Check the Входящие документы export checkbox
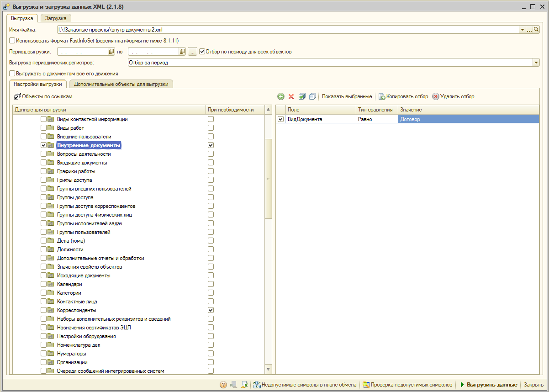Viewport: 549px width, 392px height. pyautogui.click(x=43, y=163)
